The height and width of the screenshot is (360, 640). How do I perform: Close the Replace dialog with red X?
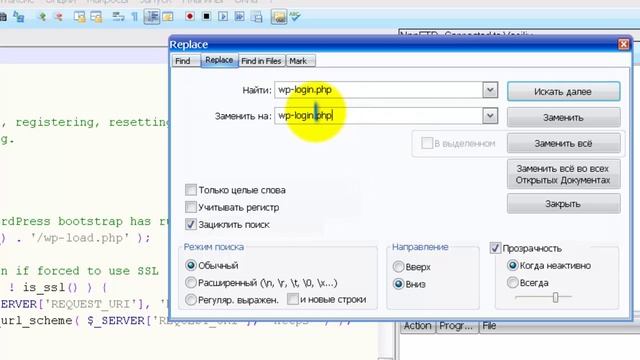tap(623, 44)
